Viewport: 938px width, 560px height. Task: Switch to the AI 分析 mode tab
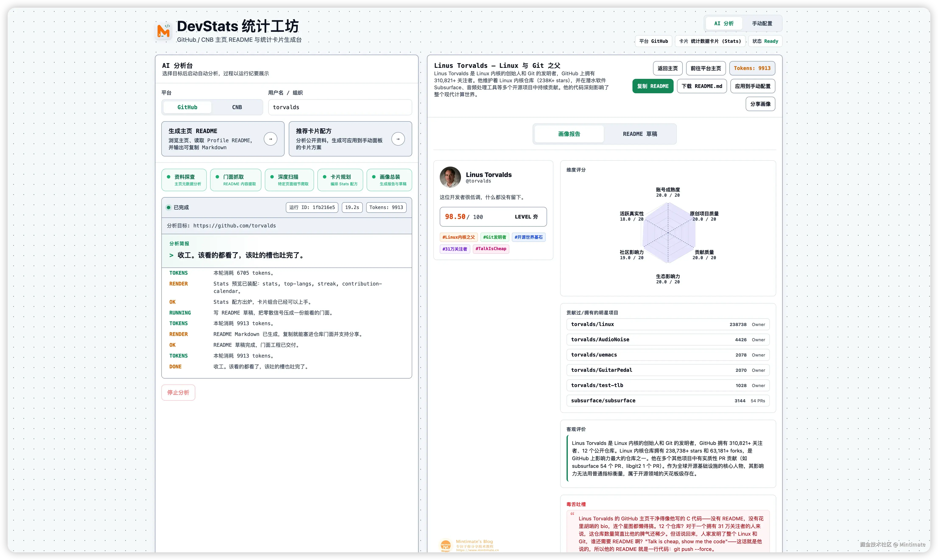point(724,23)
